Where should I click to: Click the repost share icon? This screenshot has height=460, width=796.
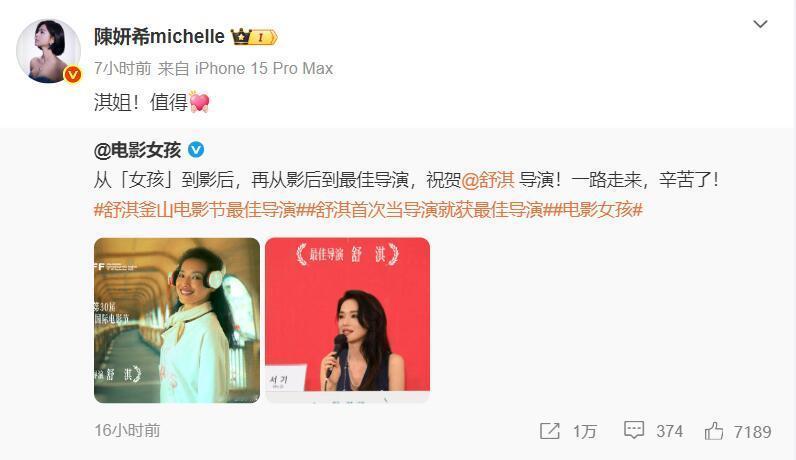(550, 431)
